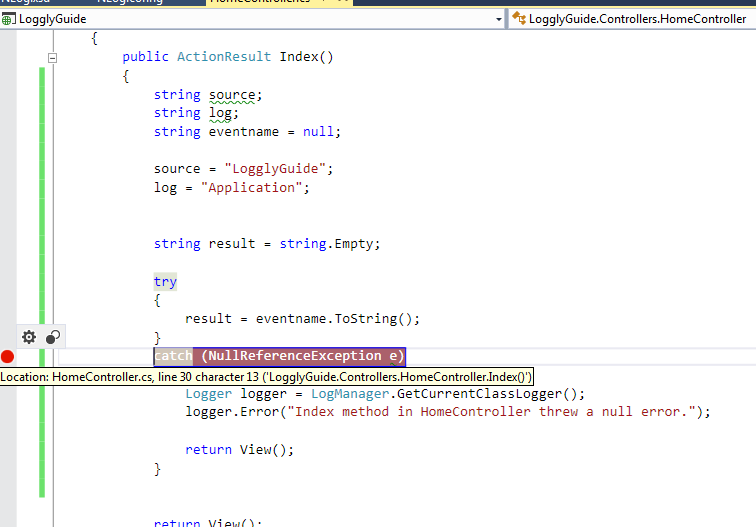Click the underlined source variable declaration
The width and height of the screenshot is (756, 527).
tap(233, 95)
